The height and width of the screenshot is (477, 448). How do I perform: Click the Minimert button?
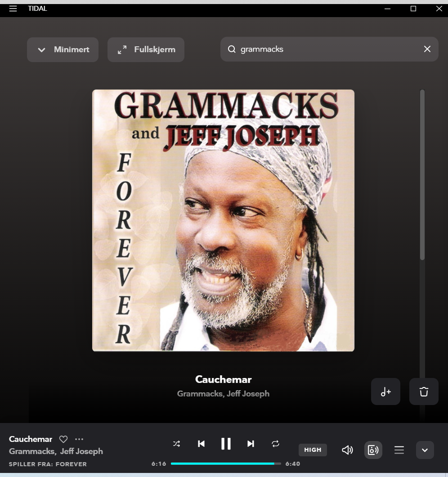click(x=63, y=49)
